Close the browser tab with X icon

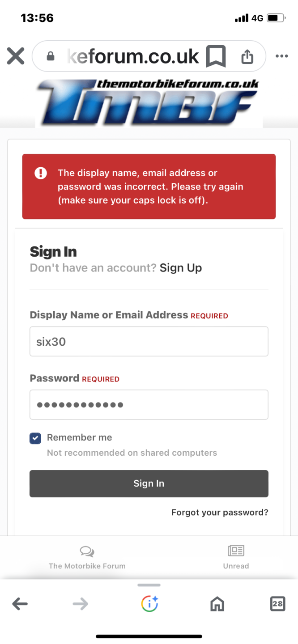click(x=16, y=56)
